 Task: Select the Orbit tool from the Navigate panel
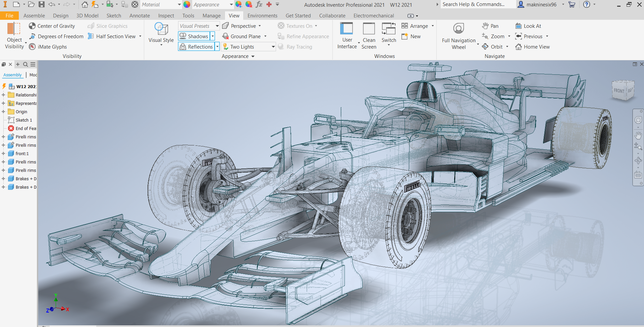click(493, 47)
